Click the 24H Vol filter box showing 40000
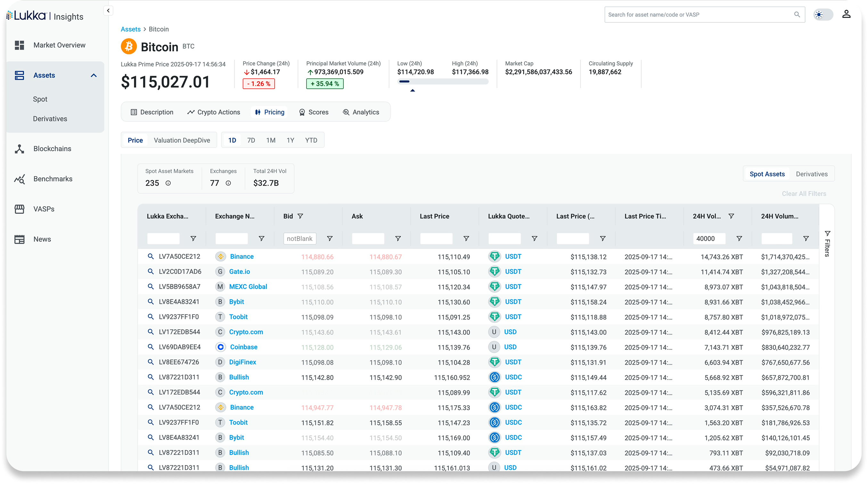 [x=709, y=239]
